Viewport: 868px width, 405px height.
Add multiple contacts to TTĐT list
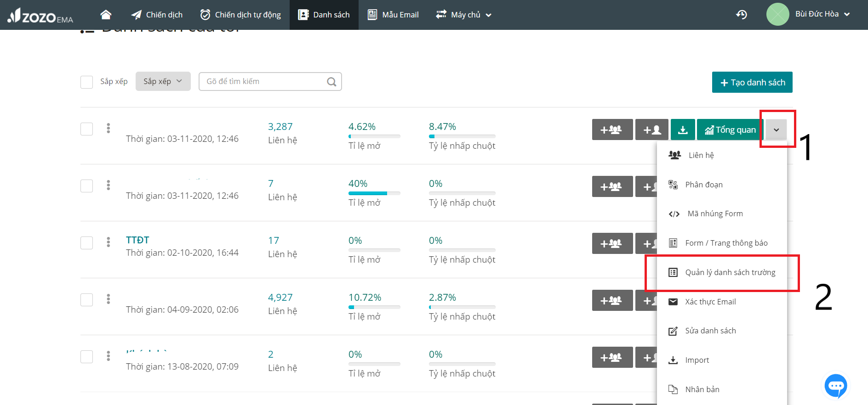click(612, 243)
